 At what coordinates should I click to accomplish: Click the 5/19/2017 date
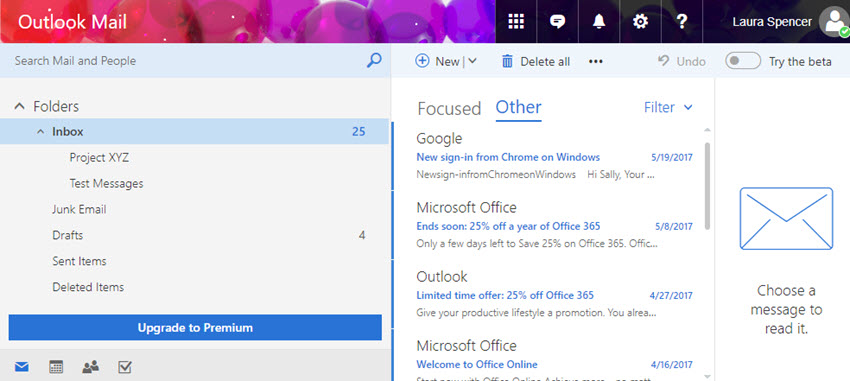tap(672, 158)
